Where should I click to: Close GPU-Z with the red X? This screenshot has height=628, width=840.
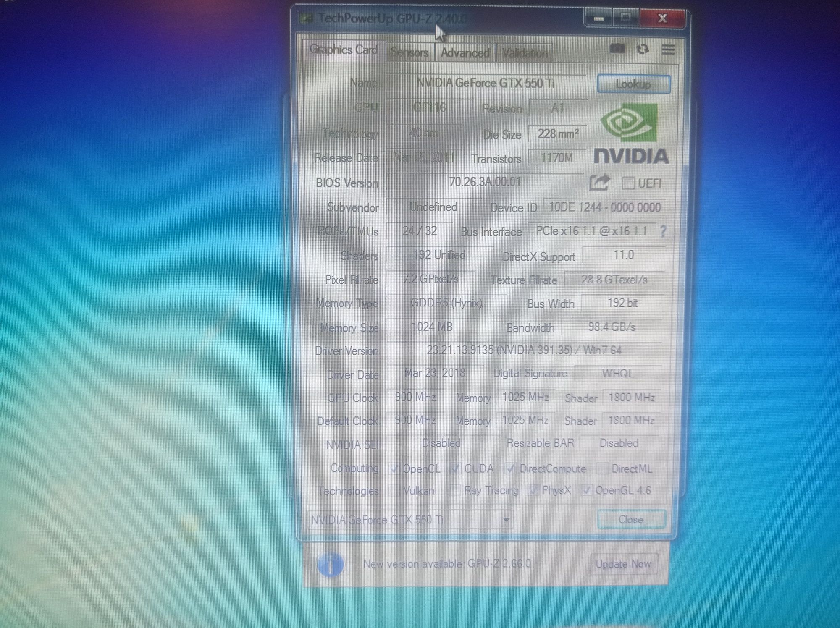click(662, 18)
